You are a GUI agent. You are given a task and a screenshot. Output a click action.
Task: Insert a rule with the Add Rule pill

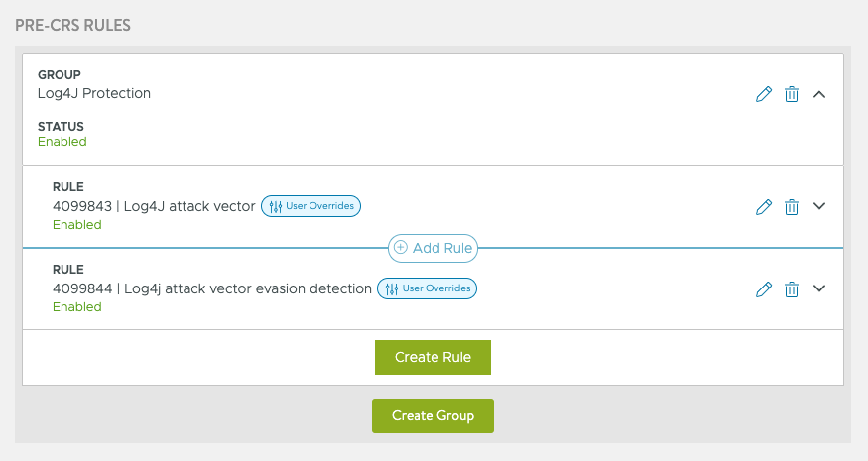click(x=433, y=248)
